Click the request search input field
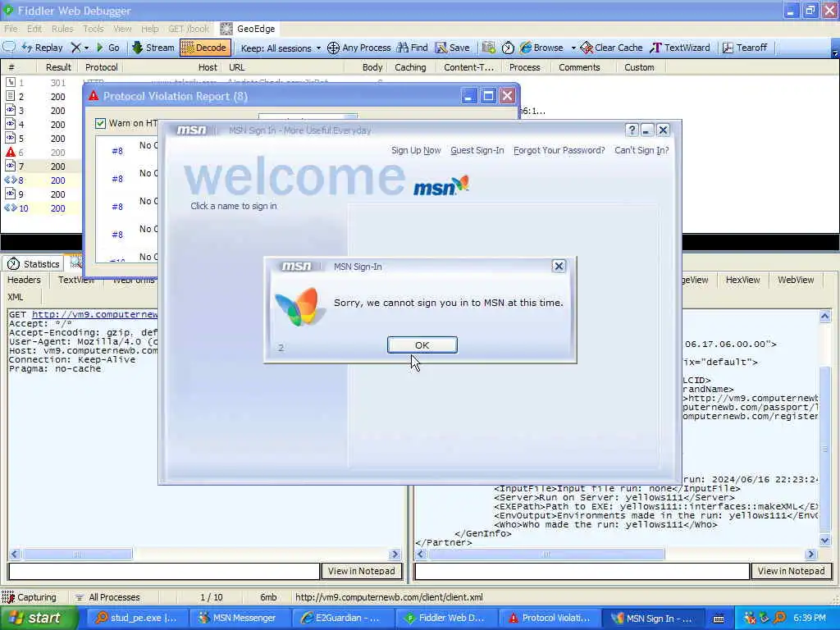Viewport: 840px width, 630px height. (x=164, y=571)
